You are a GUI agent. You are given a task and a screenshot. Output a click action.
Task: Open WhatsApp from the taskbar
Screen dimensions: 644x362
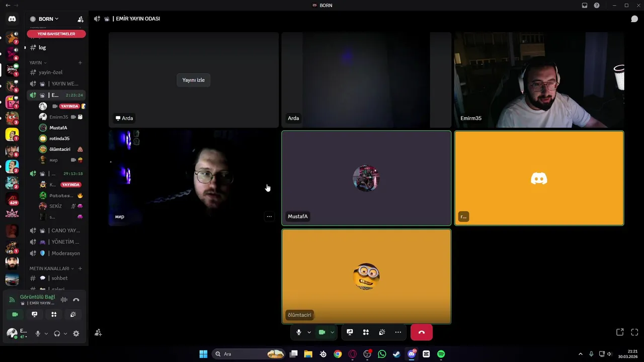click(x=382, y=354)
